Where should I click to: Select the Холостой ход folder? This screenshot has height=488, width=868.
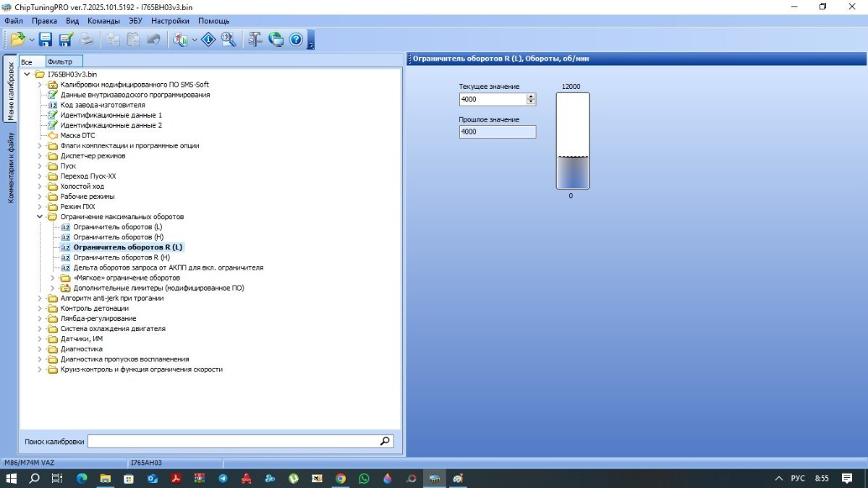[x=82, y=186]
